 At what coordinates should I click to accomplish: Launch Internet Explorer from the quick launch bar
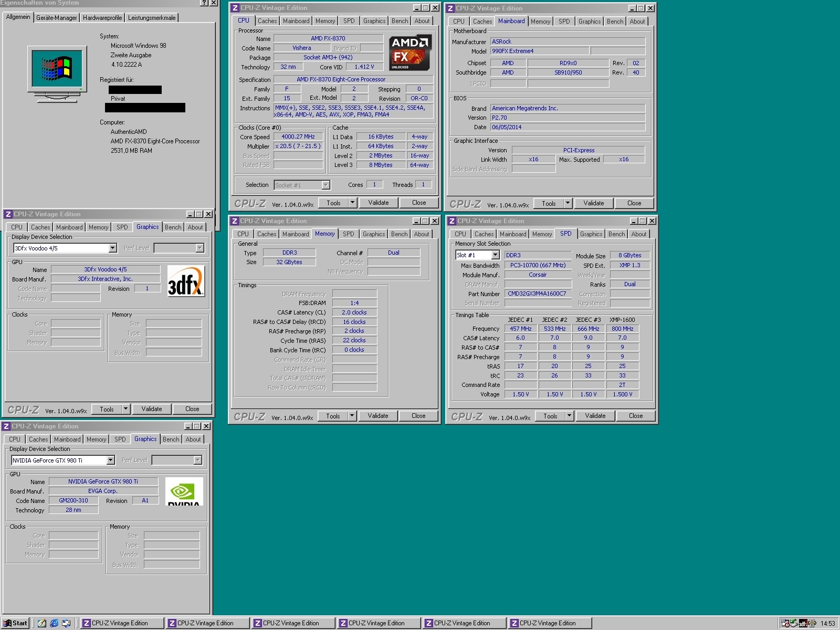click(54, 623)
